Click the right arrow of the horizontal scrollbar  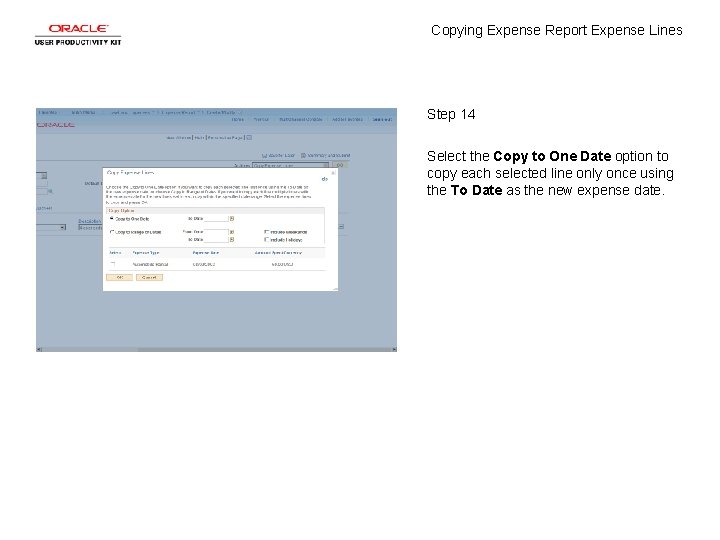pos(394,349)
